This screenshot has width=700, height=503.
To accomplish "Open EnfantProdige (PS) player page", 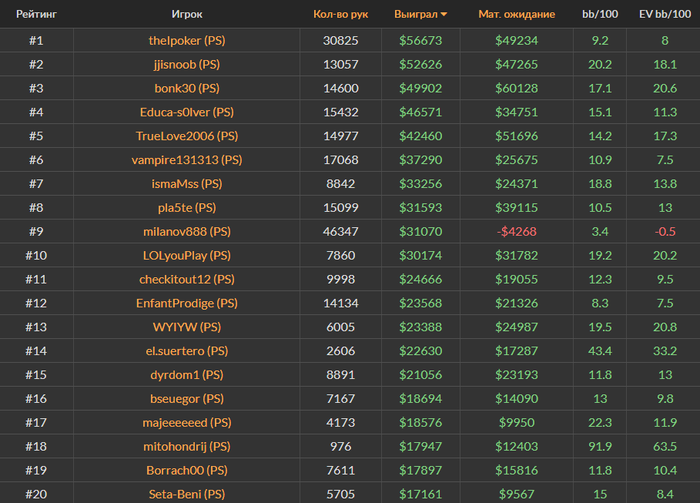I will (187, 303).
